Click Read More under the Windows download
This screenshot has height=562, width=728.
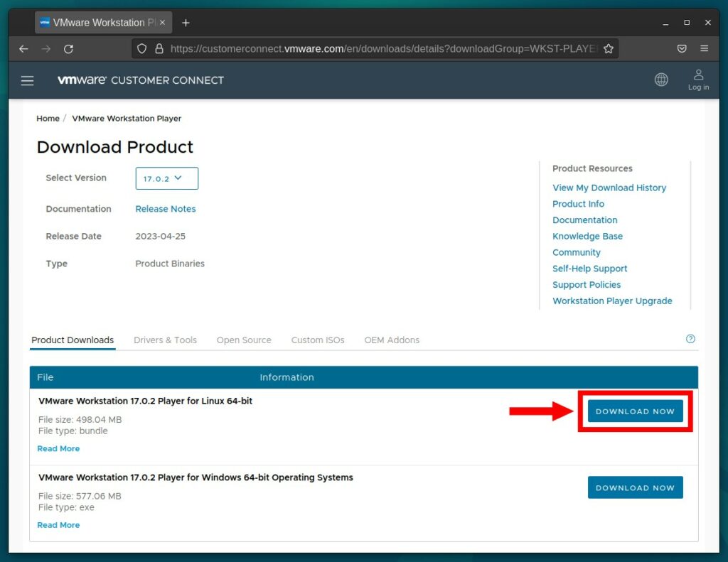(58, 525)
